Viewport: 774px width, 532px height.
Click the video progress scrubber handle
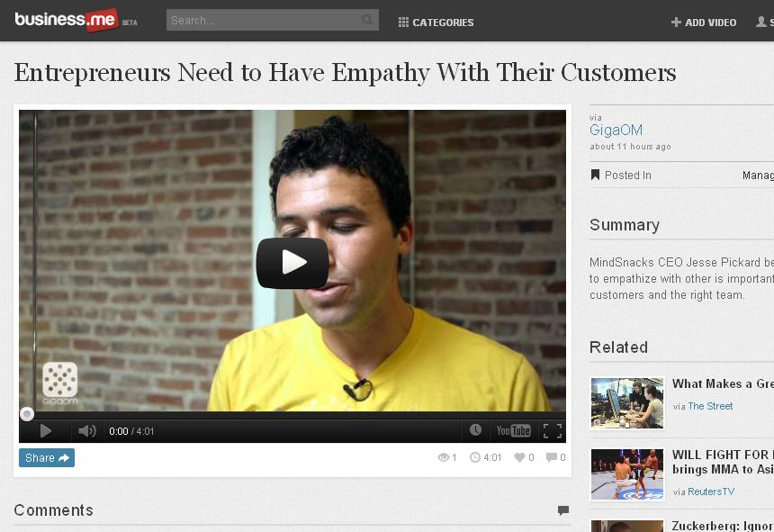27,413
